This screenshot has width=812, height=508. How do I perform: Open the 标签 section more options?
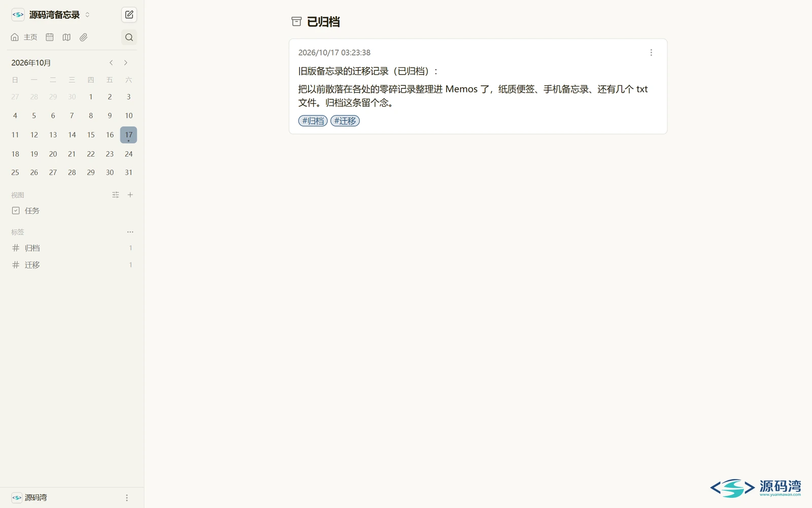click(130, 232)
